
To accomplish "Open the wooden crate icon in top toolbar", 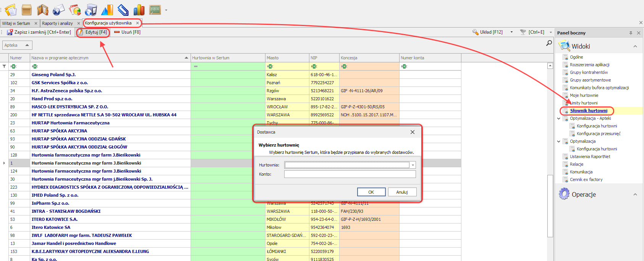I will tap(27, 10).
